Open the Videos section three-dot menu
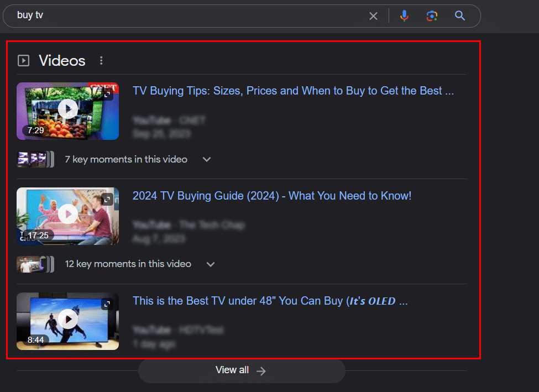Screen dimensions: 539x392 (x=101, y=60)
